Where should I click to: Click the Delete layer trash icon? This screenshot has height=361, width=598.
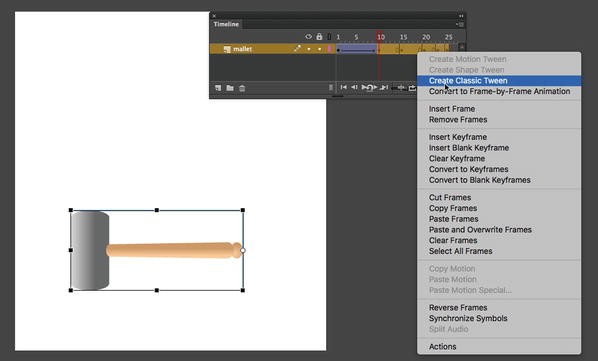tap(242, 88)
